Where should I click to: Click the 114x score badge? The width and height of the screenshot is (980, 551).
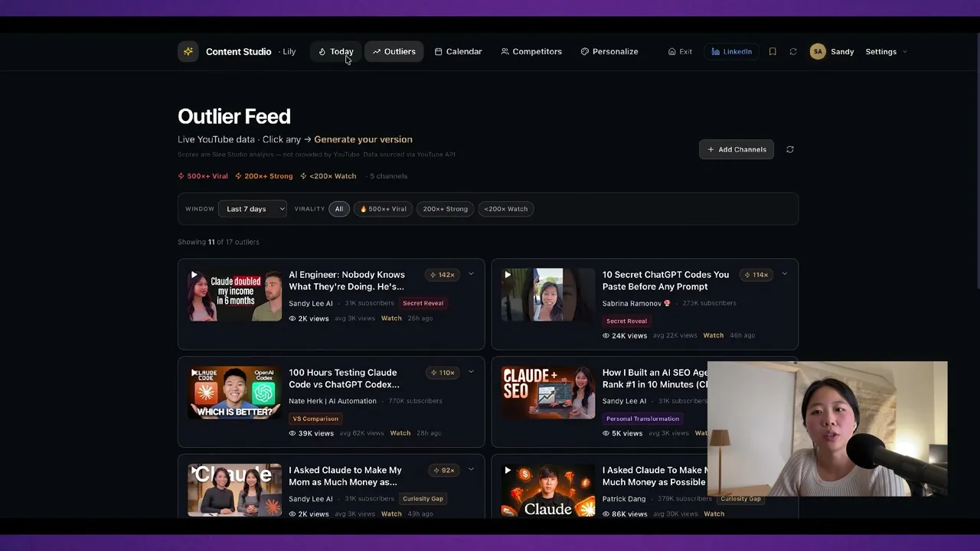[756, 275]
